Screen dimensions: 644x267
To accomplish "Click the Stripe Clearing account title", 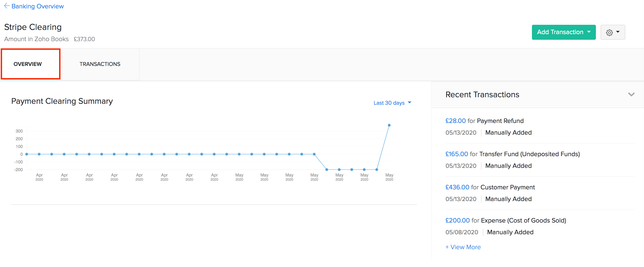I will (x=33, y=27).
